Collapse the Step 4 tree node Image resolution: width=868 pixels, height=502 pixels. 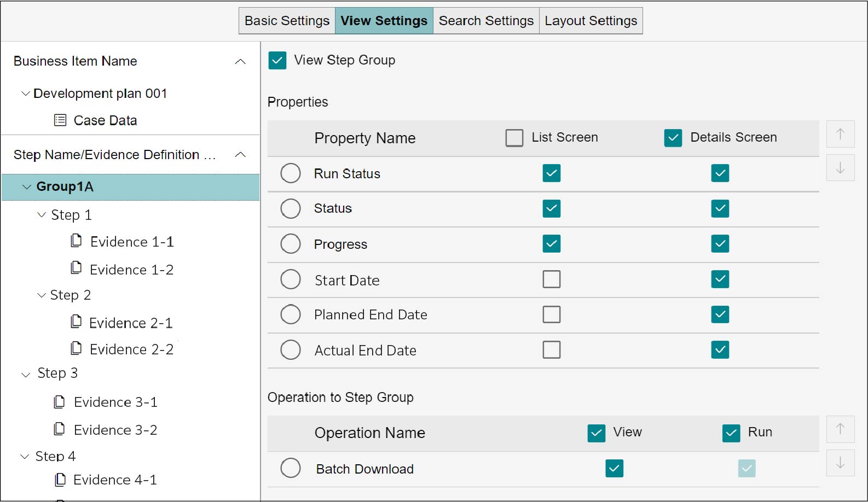(x=25, y=457)
